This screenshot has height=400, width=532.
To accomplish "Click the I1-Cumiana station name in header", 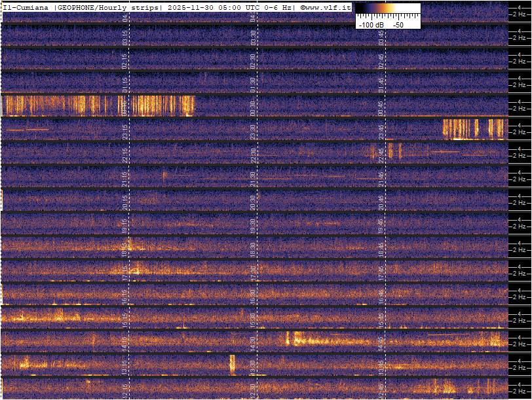I will tap(26, 7).
